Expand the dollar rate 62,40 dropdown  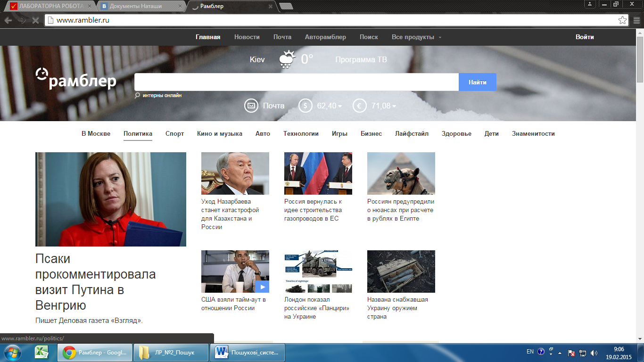click(x=340, y=106)
